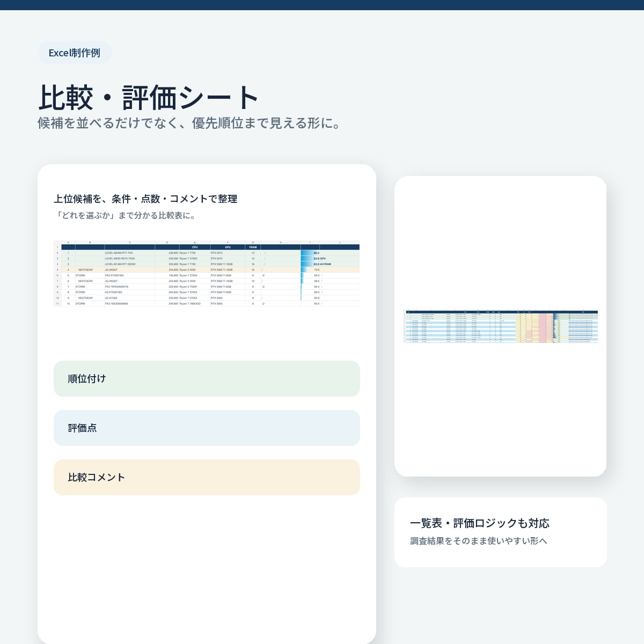Click price cell 229,900
The width and height of the screenshot is (644, 644).
[x=173, y=287]
